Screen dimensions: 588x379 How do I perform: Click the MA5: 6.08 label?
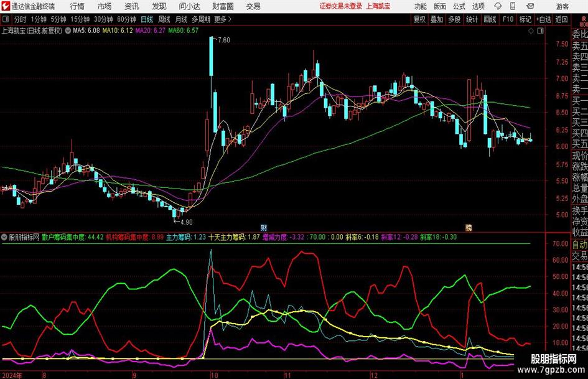pyautogui.click(x=86, y=30)
